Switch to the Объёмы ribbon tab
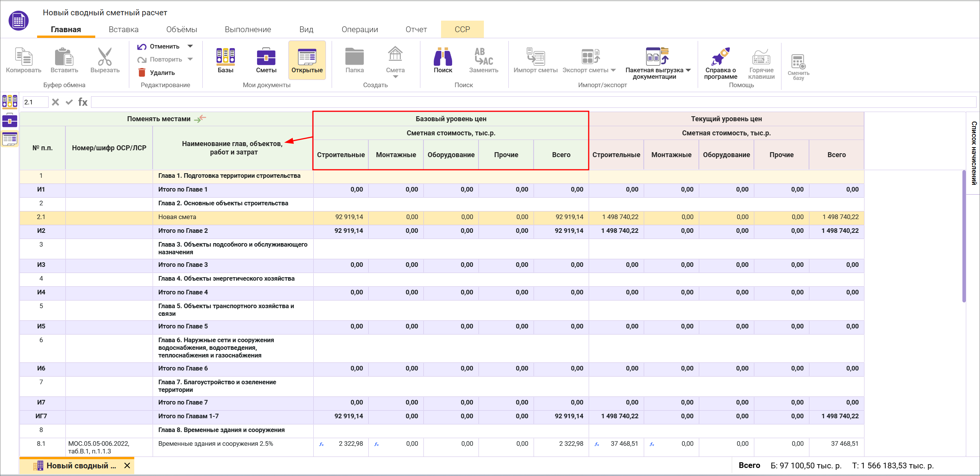980x476 pixels. [181, 29]
